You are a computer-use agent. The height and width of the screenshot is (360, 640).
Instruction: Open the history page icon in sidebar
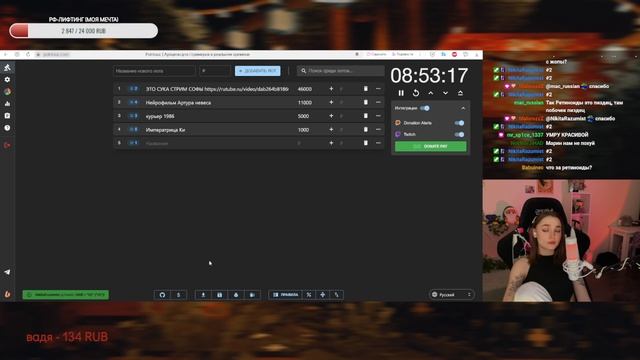pos(7,116)
